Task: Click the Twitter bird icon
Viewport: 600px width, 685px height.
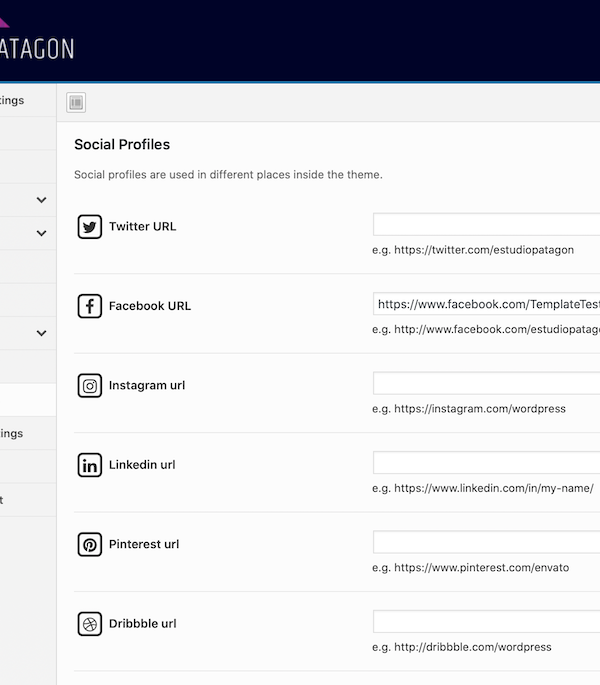Action: (x=90, y=227)
